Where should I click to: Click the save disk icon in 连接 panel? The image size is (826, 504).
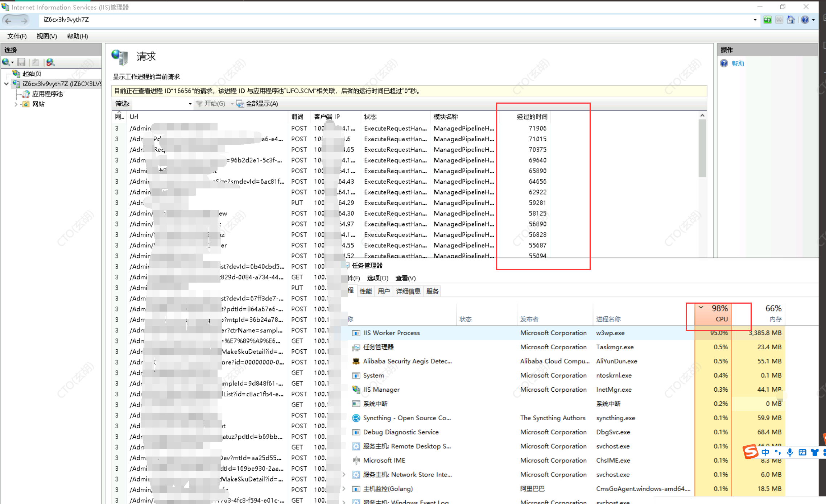point(21,62)
